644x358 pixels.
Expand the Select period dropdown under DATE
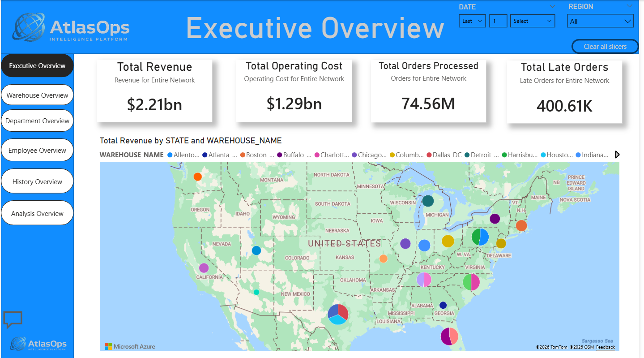(x=532, y=21)
